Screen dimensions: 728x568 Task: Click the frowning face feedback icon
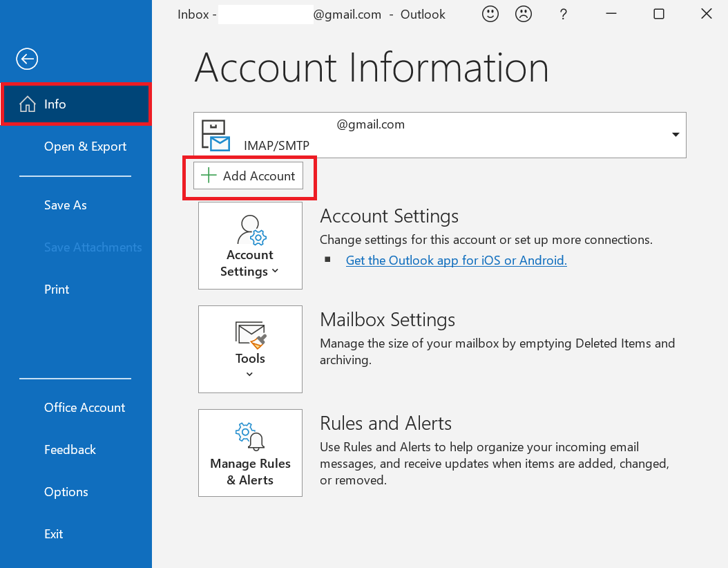524,14
